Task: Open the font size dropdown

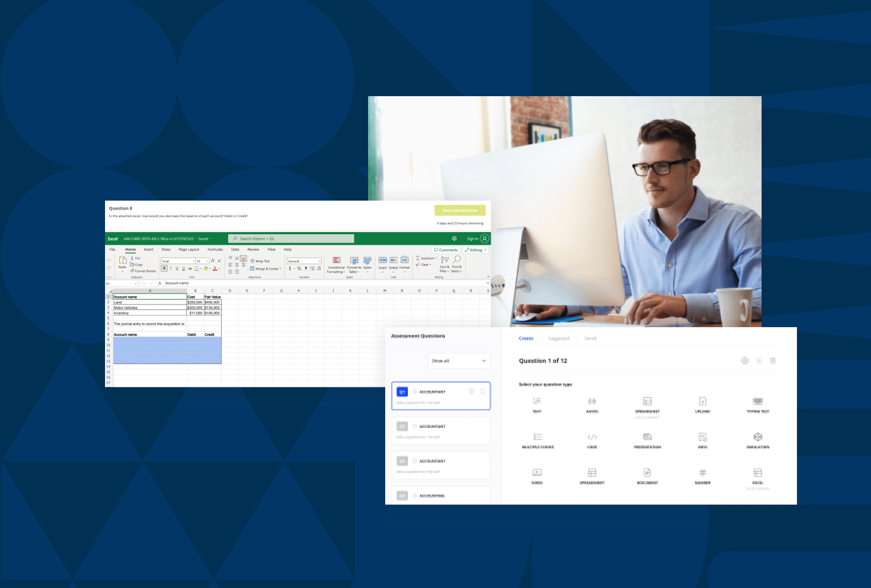Action: (202, 261)
